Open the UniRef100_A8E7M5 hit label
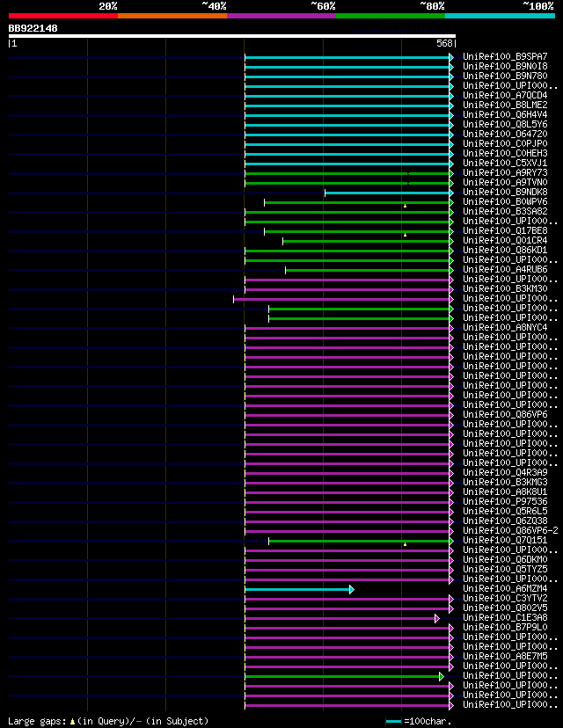Screen dimensions: 563x728 pos(505,657)
